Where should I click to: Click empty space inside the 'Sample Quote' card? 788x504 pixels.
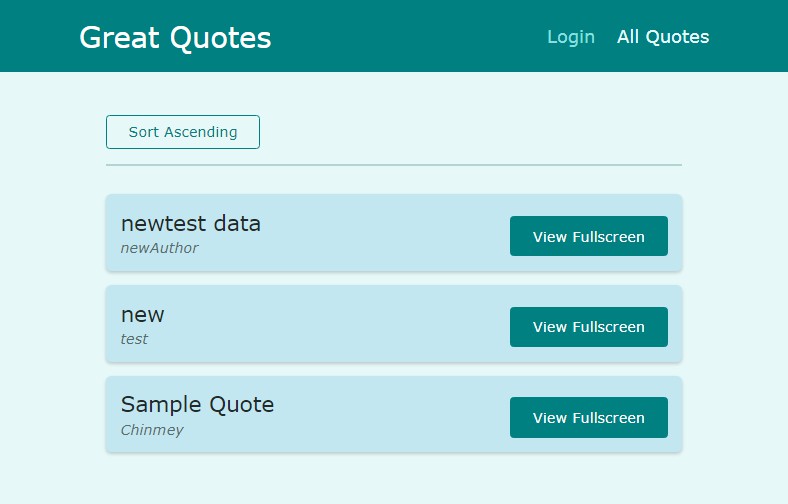pos(400,415)
